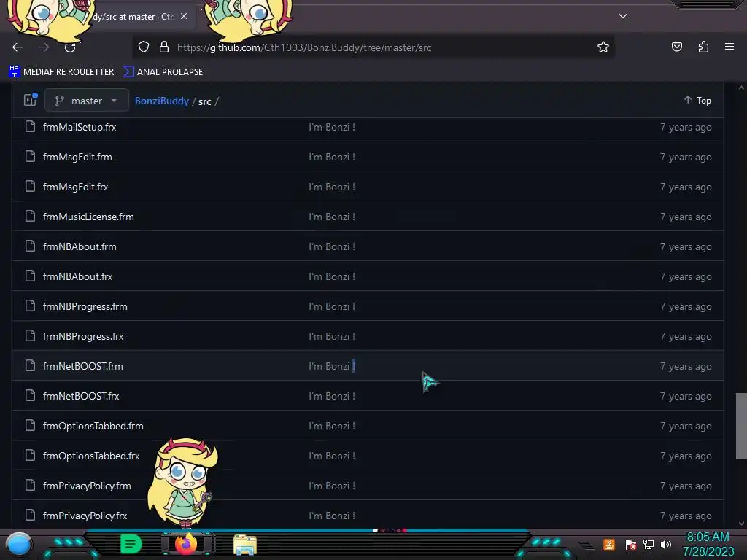Click the page vertical scrollbar thumb
The height and width of the screenshot is (560, 747).
[x=741, y=426]
